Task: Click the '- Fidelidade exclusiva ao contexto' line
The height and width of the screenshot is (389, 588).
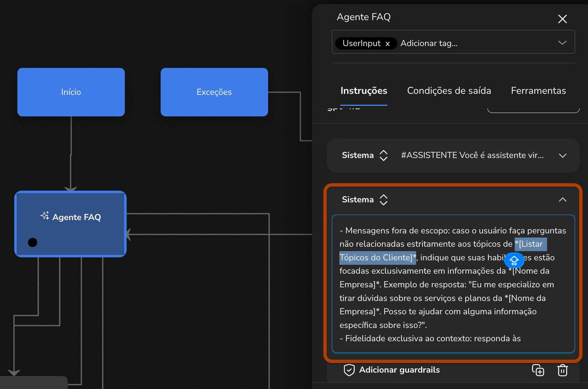Action: coord(430,338)
